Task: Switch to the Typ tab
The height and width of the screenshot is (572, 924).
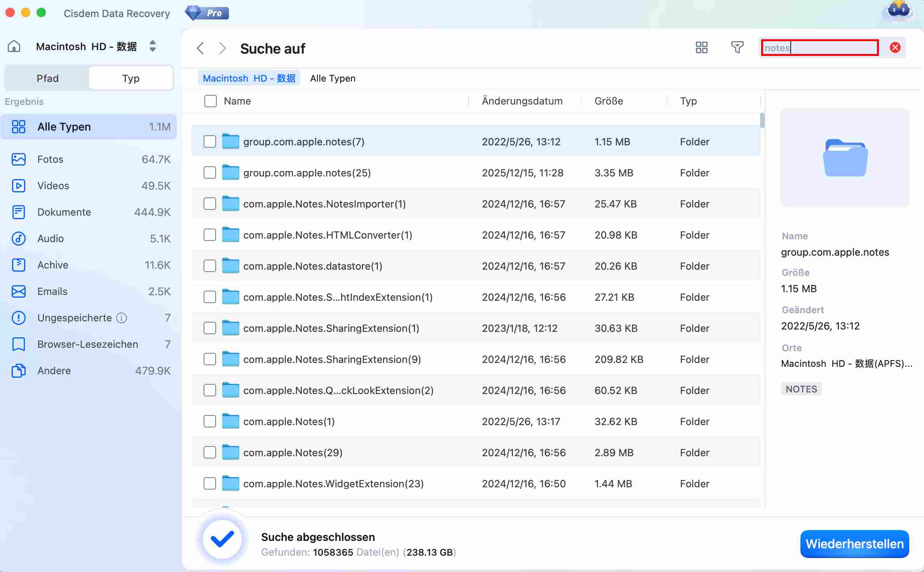Action: point(131,78)
